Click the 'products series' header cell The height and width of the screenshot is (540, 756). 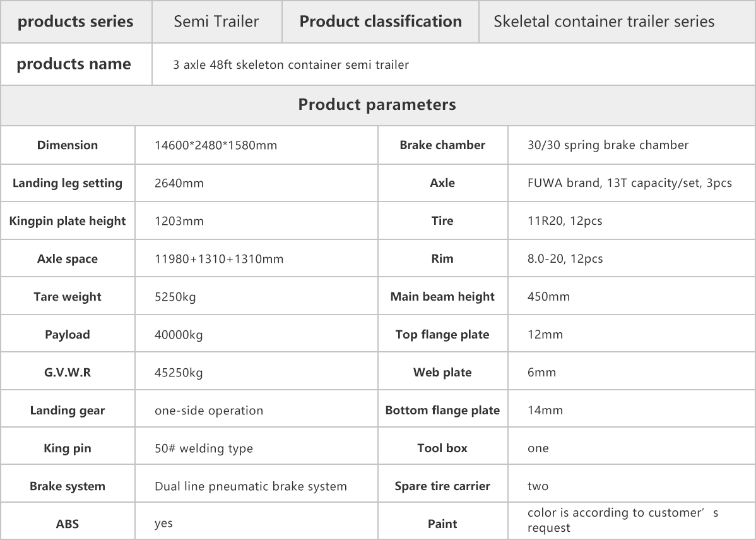(76, 21)
